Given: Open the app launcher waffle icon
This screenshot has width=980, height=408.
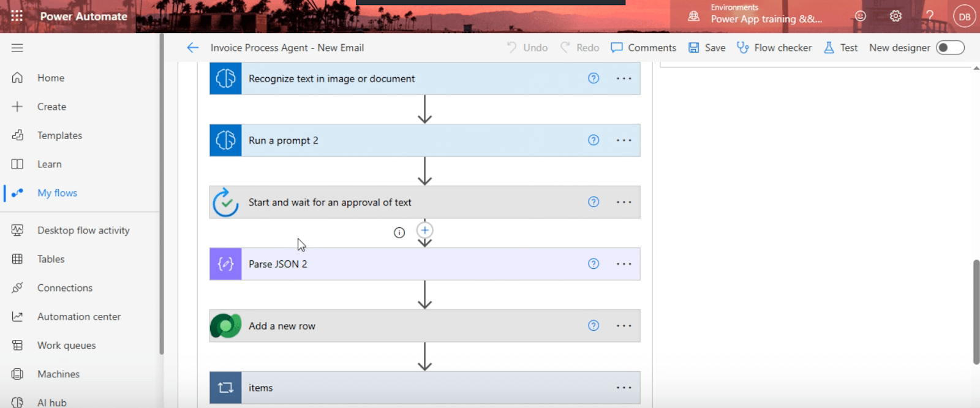Looking at the screenshot, I should pos(17,16).
